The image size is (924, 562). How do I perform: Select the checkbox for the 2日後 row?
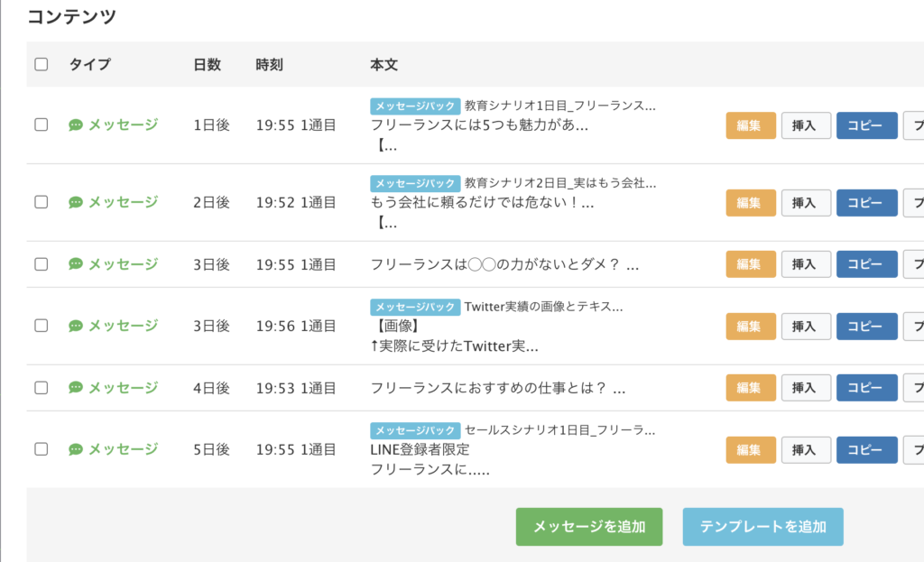(x=41, y=202)
